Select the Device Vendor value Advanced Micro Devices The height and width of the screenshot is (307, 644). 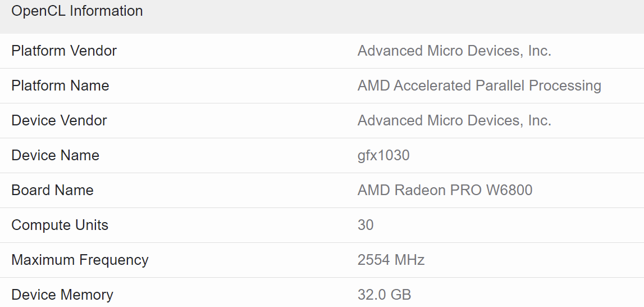point(454,120)
